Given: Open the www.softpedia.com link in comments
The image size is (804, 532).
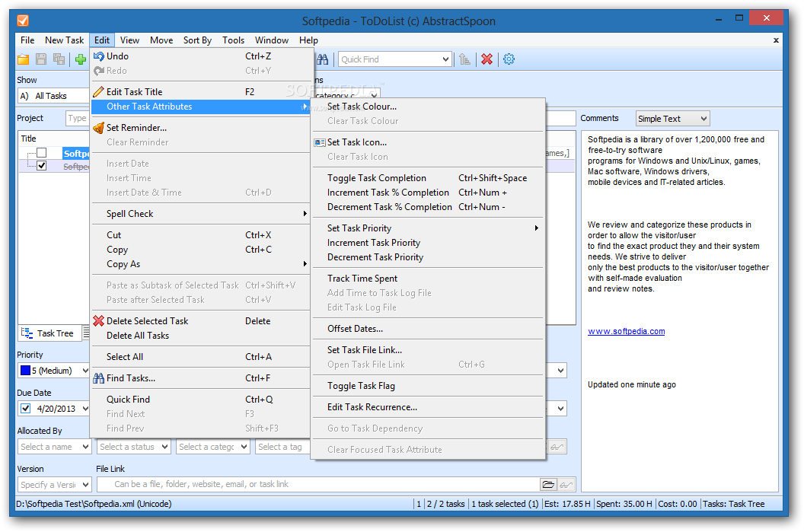Looking at the screenshot, I should click(x=626, y=331).
